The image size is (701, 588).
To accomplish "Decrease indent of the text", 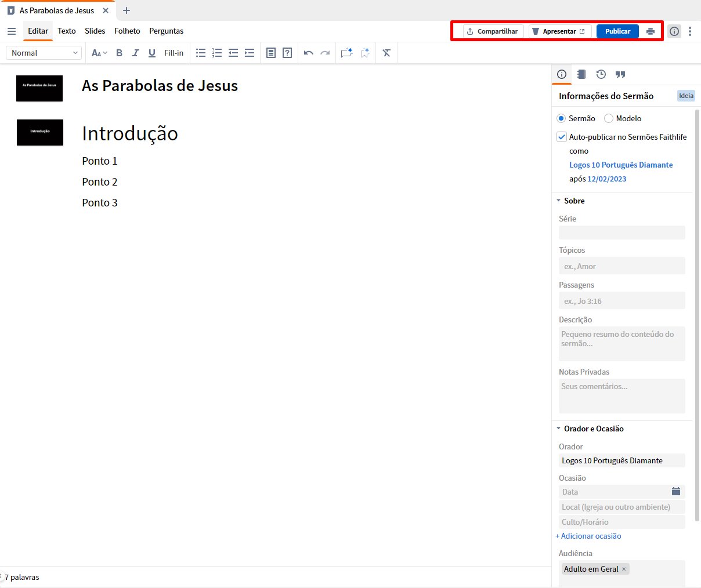I will click(x=233, y=53).
